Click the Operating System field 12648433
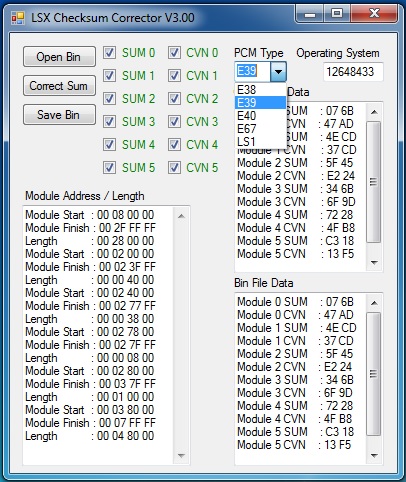The height and width of the screenshot is (482, 406). click(353, 72)
